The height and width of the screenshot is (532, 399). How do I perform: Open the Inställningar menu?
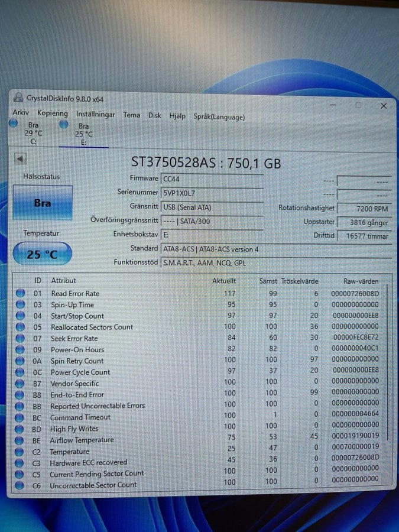pos(95,114)
